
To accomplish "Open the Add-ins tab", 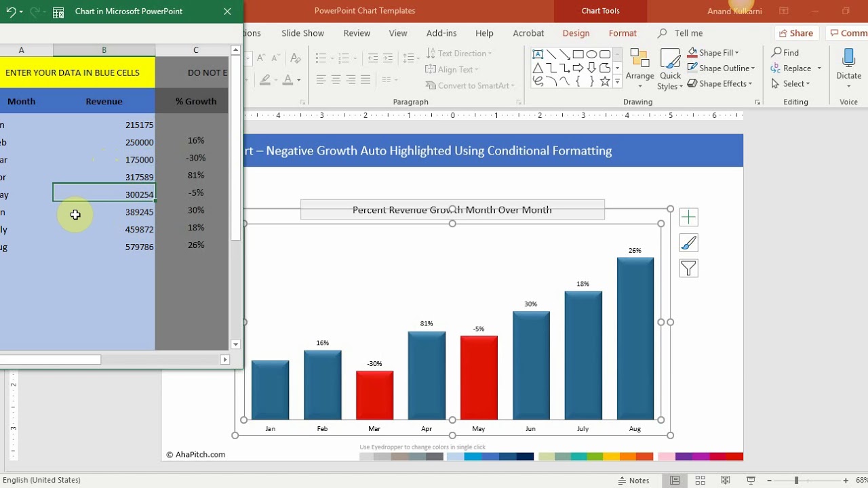I will click(441, 33).
